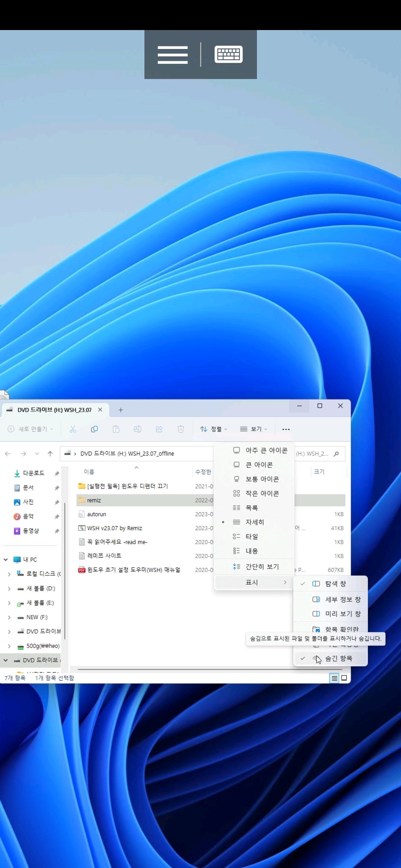Click the Delete trash icon

click(181, 429)
